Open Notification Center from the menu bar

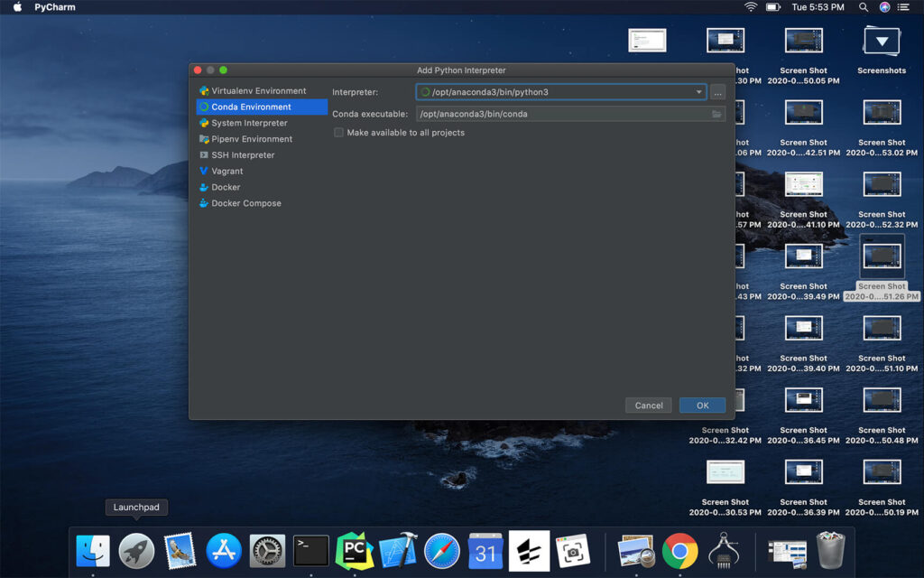(903, 7)
